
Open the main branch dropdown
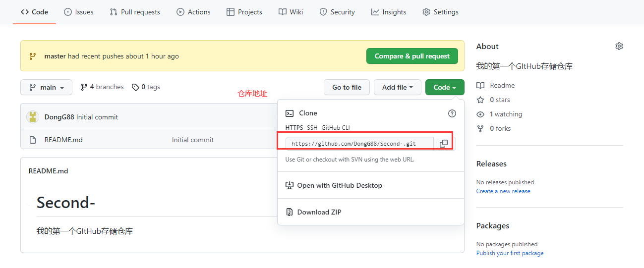pos(46,87)
